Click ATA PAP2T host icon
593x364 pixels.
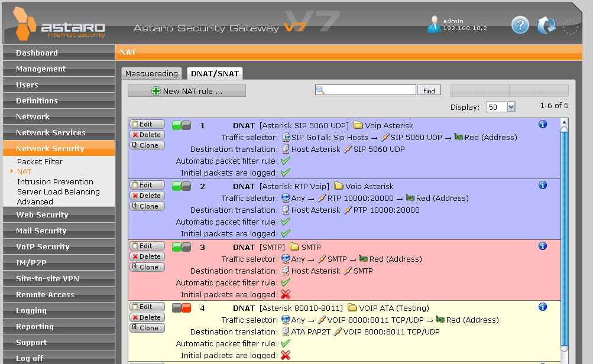[x=286, y=332]
